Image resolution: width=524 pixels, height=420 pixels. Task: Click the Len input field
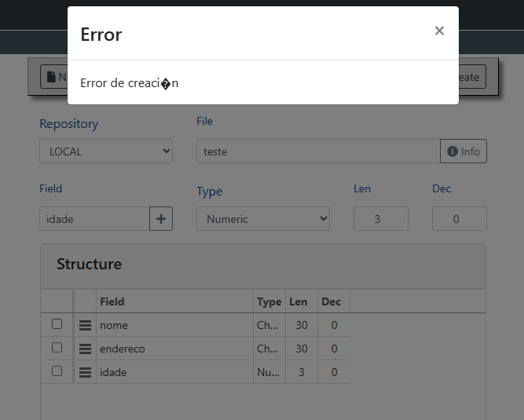coord(381,219)
